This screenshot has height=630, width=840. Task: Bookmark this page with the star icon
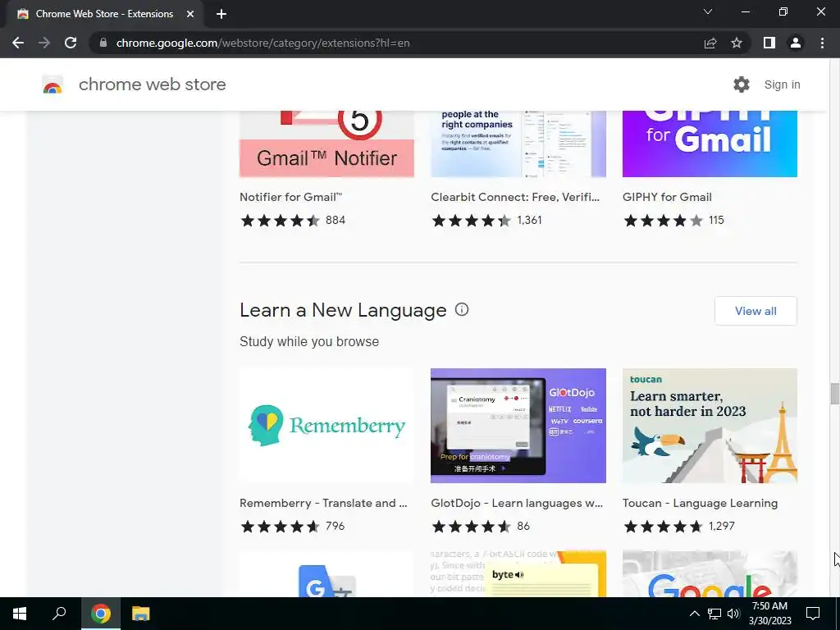737,43
